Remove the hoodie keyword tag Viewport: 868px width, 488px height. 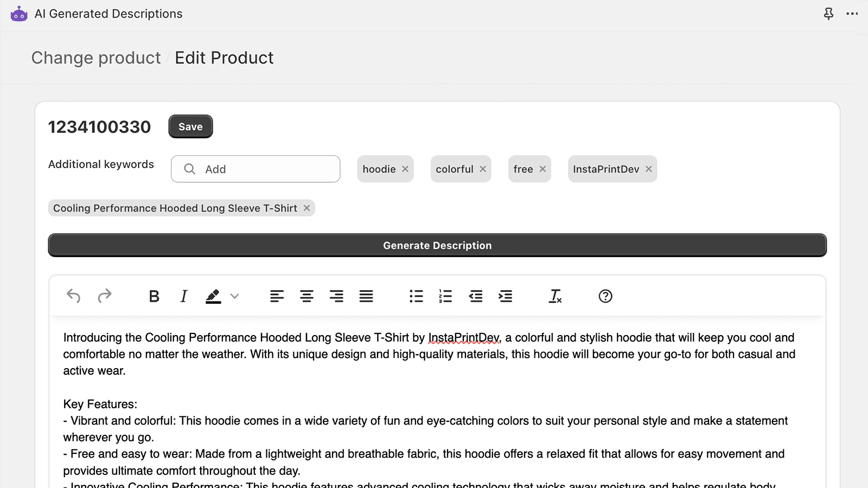tap(405, 169)
